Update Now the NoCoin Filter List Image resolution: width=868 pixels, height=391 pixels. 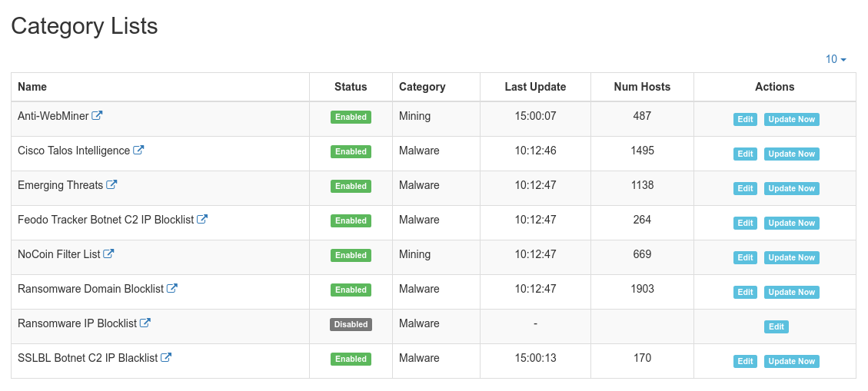pyautogui.click(x=792, y=257)
